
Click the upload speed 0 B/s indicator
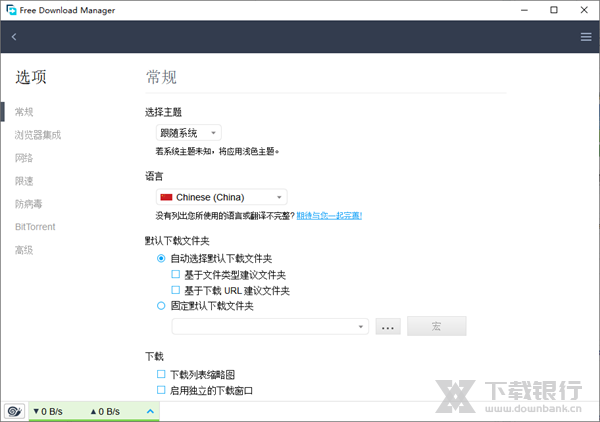tap(105, 411)
